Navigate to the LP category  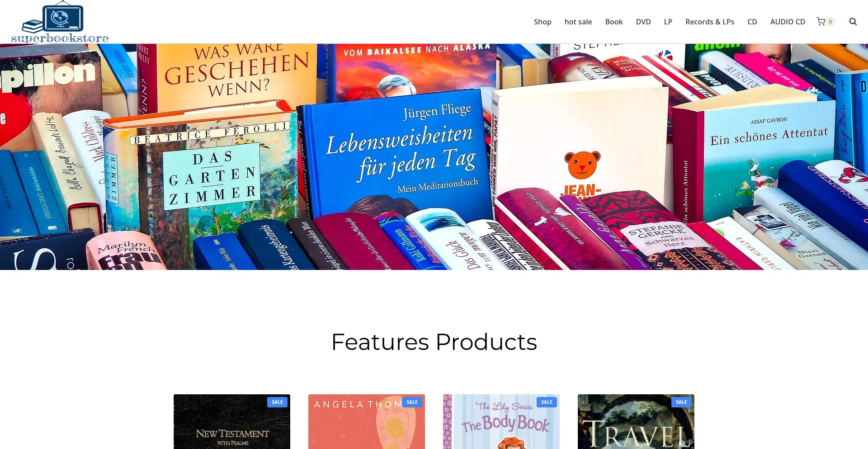pos(668,22)
